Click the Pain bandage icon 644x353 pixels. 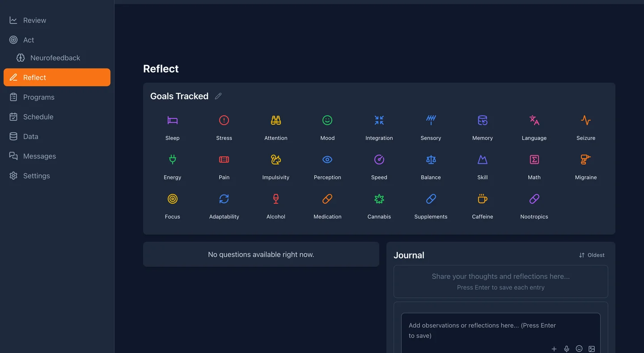click(224, 160)
